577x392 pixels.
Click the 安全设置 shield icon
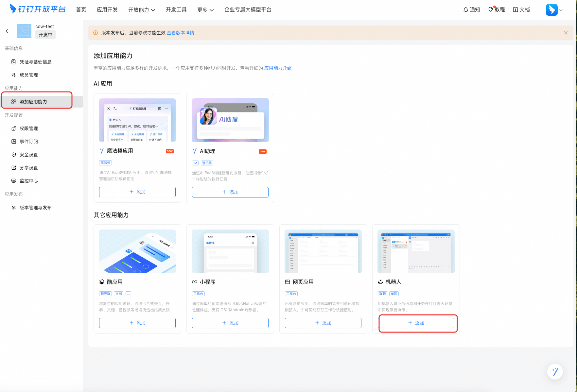pos(14,155)
